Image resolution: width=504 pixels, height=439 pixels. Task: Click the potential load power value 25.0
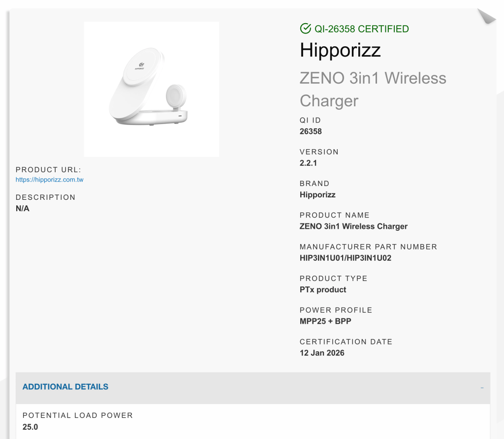(30, 427)
